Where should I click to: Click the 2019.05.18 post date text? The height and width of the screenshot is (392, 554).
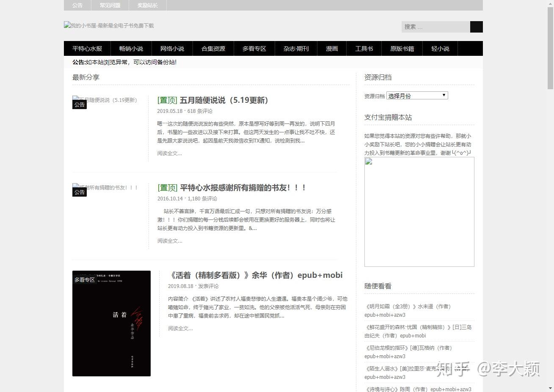pyautogui.click(x=170, y=111)
